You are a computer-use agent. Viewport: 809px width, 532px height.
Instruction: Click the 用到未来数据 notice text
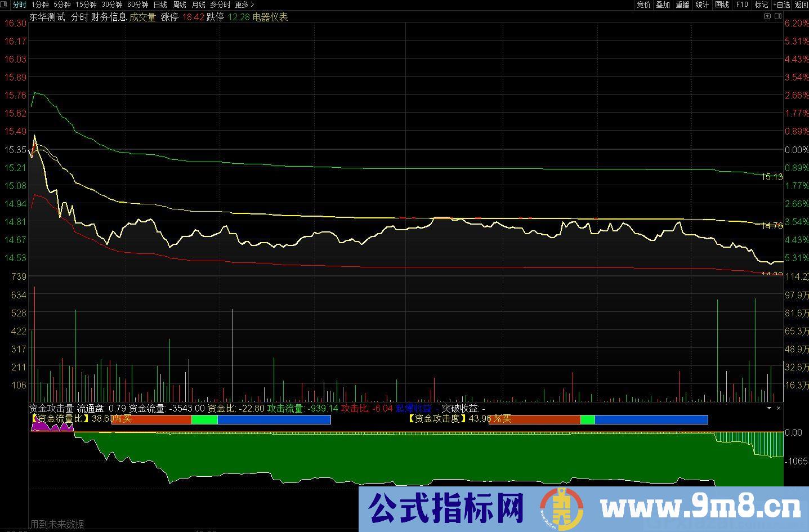(x=57, y=524)
